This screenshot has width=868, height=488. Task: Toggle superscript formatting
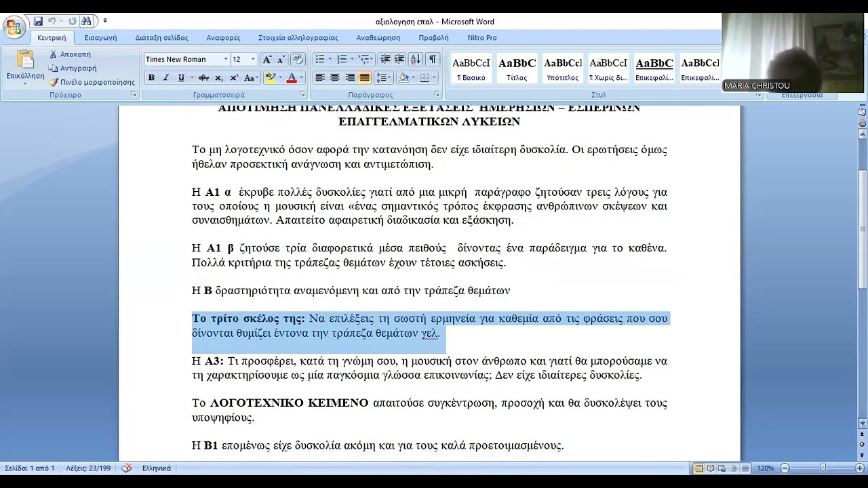coord(234,78)
